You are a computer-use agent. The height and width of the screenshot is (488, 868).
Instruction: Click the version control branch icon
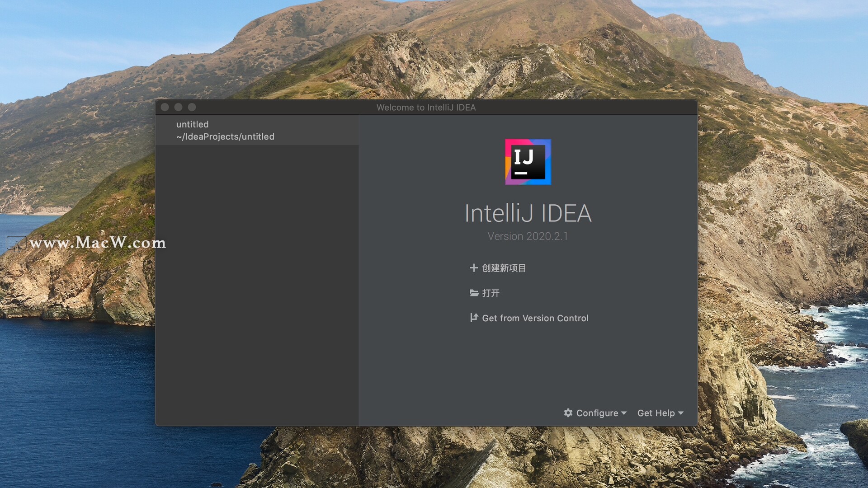coord(473,318)
